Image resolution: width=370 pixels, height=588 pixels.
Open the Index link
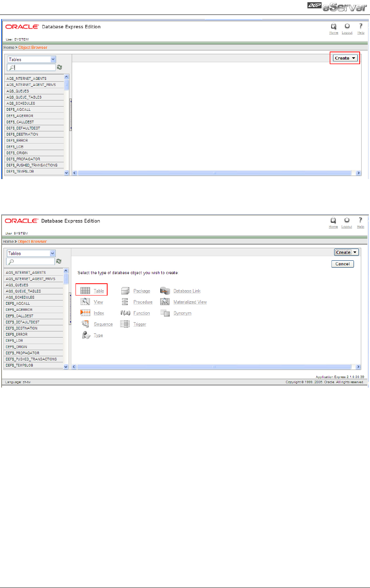[99, 313]
